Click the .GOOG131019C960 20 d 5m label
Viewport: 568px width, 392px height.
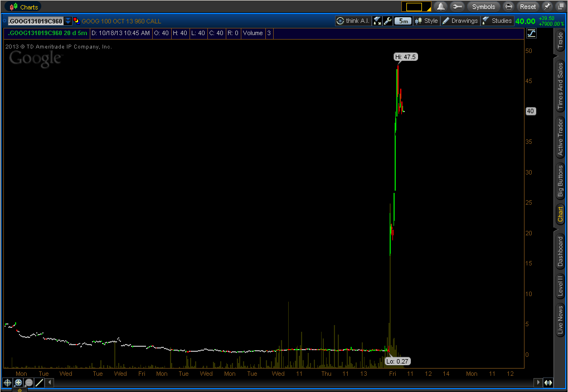pos(47,33)
